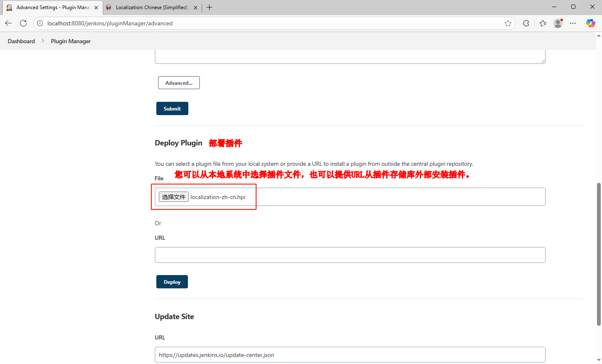Click the No Proxy Host text area

350,57
